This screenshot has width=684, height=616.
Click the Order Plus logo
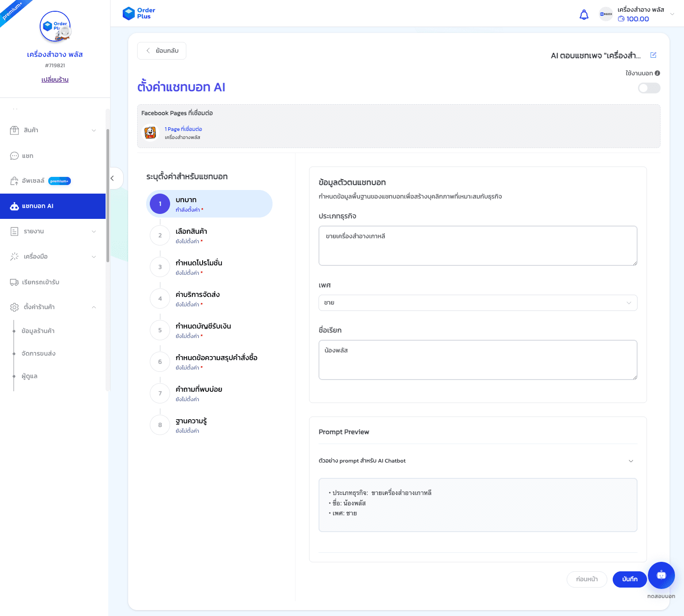[139, 13]
